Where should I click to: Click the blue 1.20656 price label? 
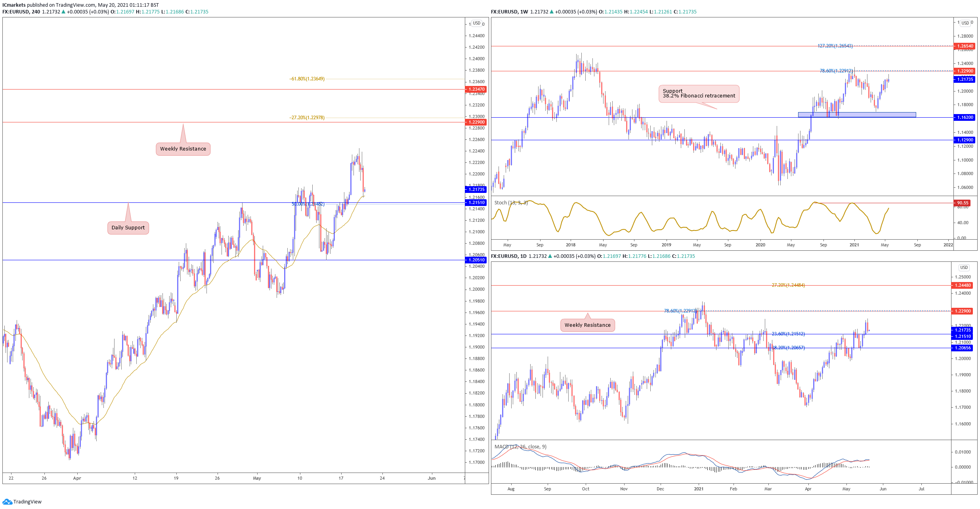963,348
